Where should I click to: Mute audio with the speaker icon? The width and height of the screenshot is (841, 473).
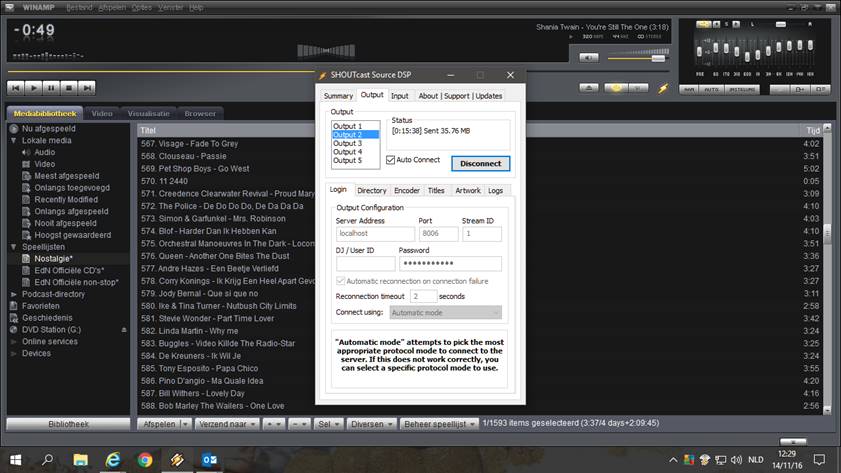(588, 57)
